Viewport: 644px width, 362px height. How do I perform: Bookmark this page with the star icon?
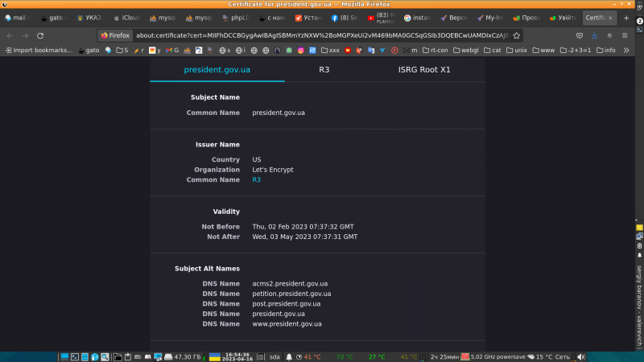[516, 35]
